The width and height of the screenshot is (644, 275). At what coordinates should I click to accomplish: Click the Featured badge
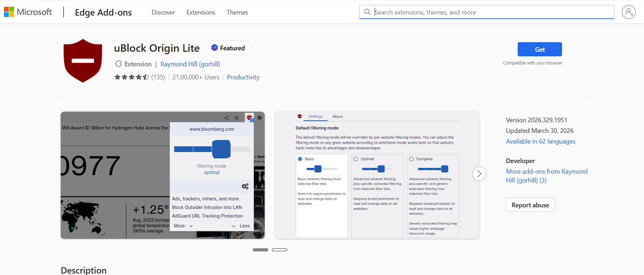tap(228, 48)
